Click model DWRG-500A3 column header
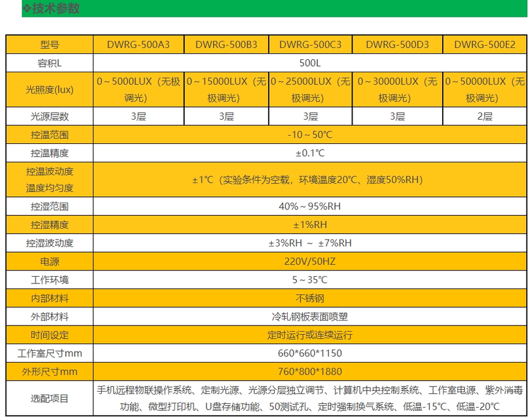 pos(138,44)
